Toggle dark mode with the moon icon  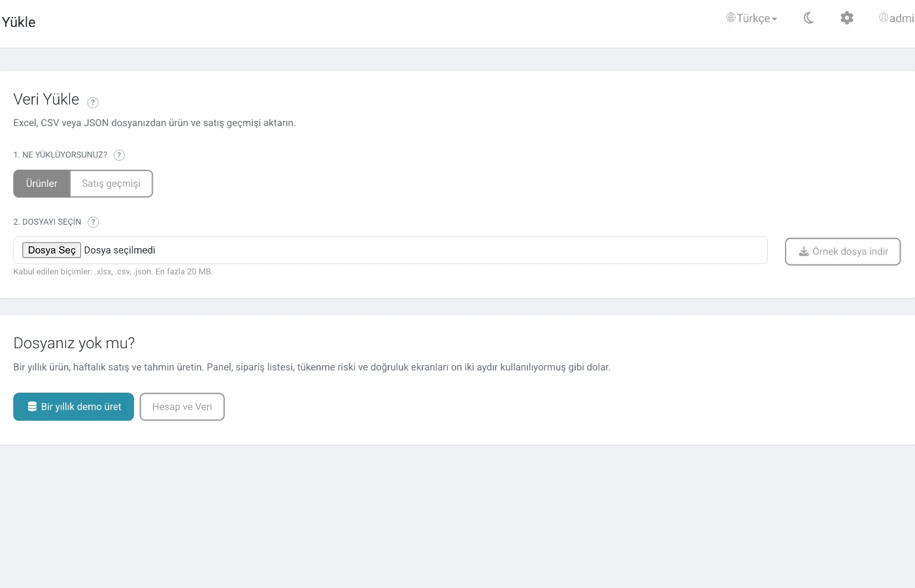click(808, 18)
